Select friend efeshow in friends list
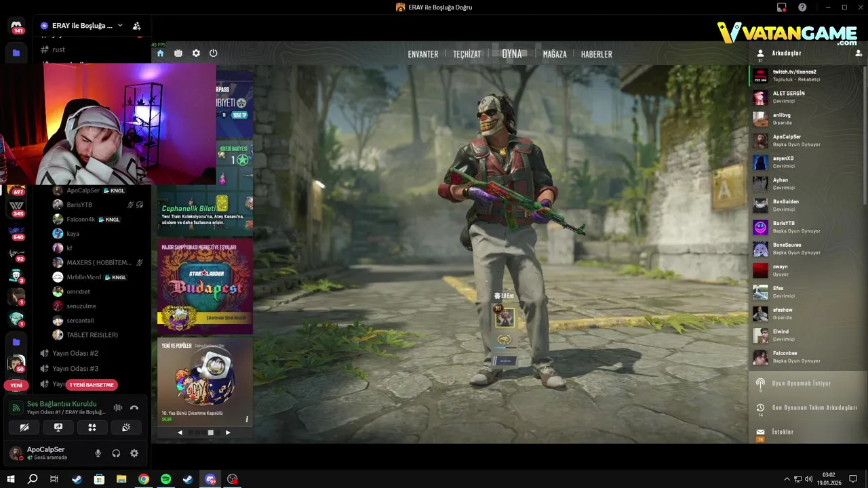868x488 pixels. click(807, 313)
